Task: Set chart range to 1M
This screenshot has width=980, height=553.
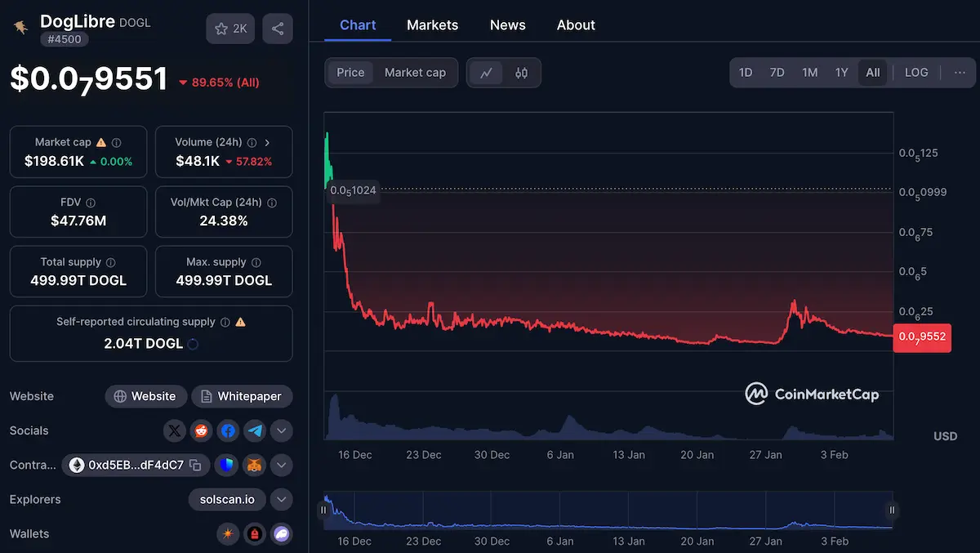Action: click(x=809, y=73)
